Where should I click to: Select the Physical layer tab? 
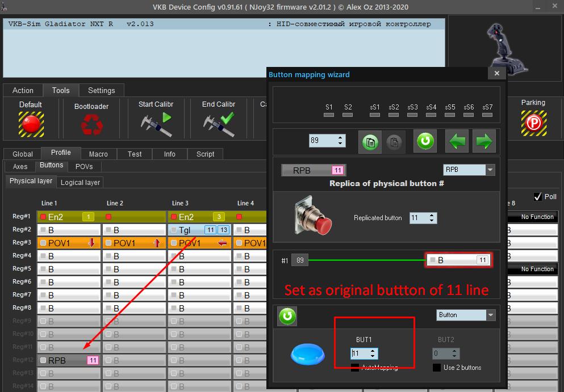(x=31, y=181)
